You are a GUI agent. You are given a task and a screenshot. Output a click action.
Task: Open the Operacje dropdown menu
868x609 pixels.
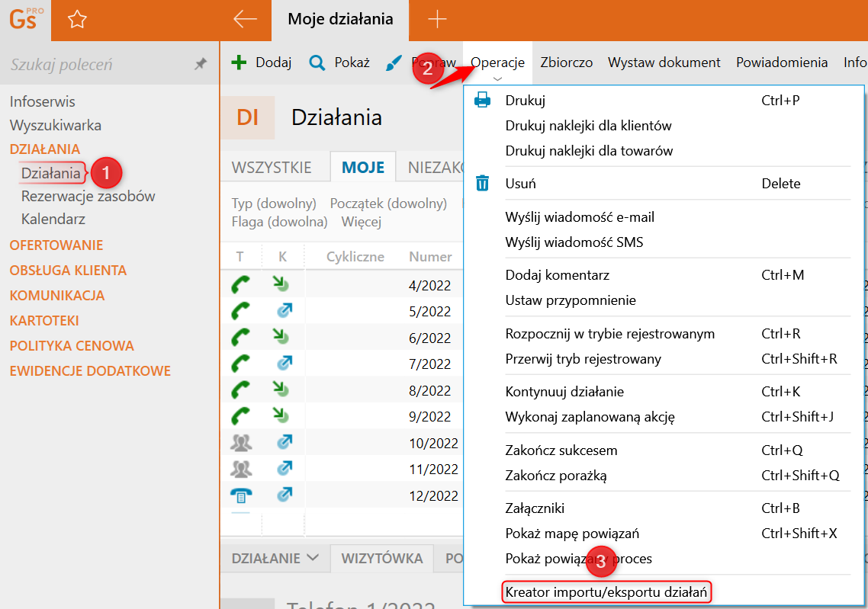(x=497, y=63)
